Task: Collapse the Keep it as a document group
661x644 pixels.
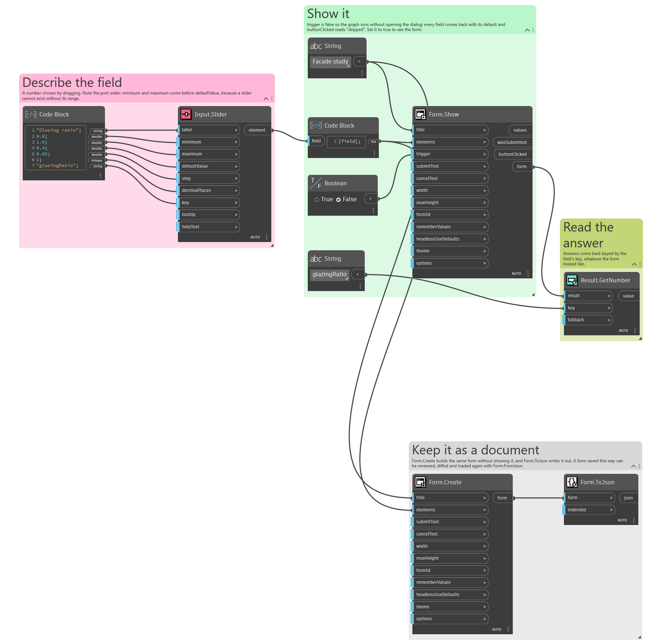Action: (x=633, y=466)
